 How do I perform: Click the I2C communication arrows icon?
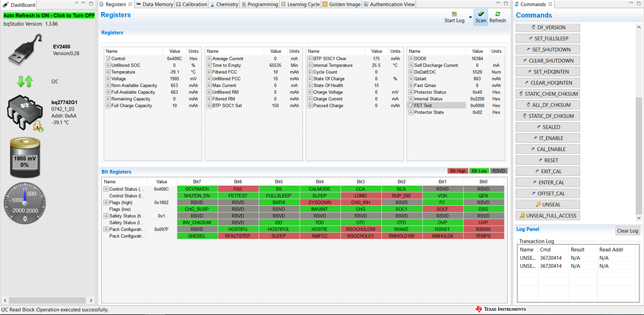click(x=25, y=82)
